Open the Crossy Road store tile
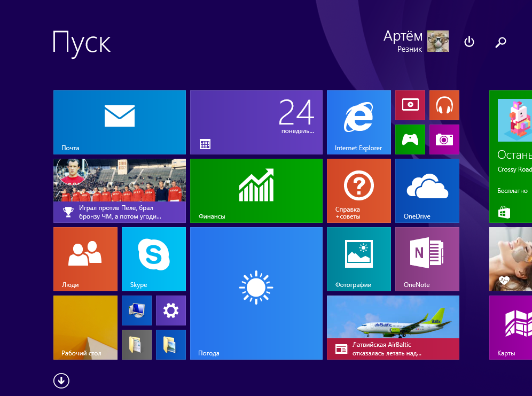 tap(511, 157)
